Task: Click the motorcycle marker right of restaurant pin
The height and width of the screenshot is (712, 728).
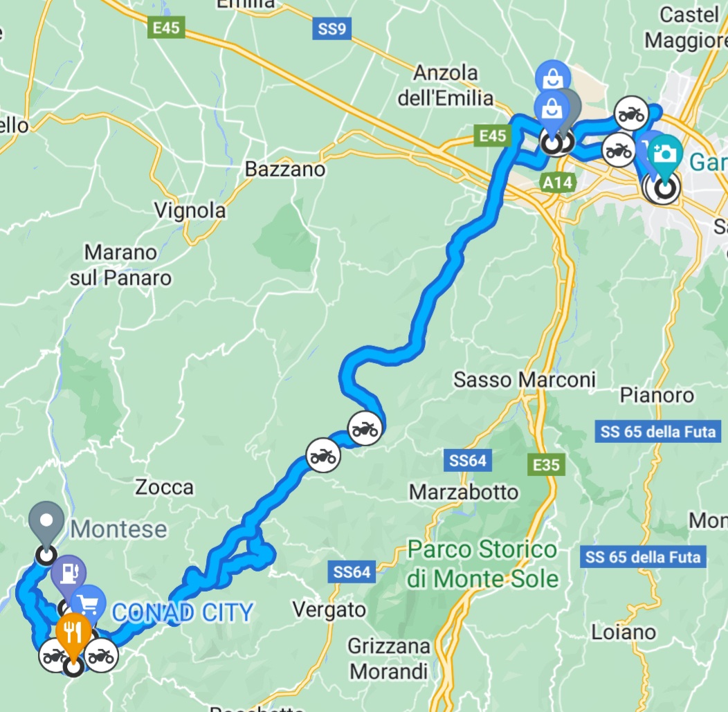Action: click(x=101, y=656)
